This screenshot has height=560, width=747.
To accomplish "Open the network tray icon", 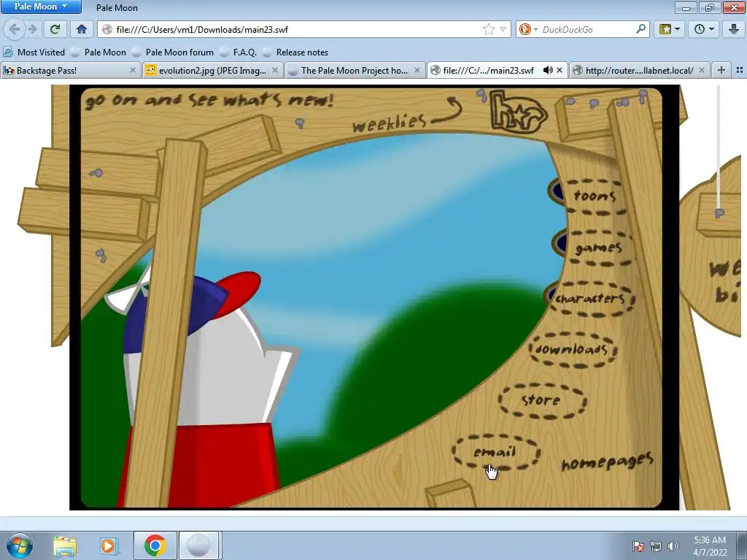I will pos(656,546).
